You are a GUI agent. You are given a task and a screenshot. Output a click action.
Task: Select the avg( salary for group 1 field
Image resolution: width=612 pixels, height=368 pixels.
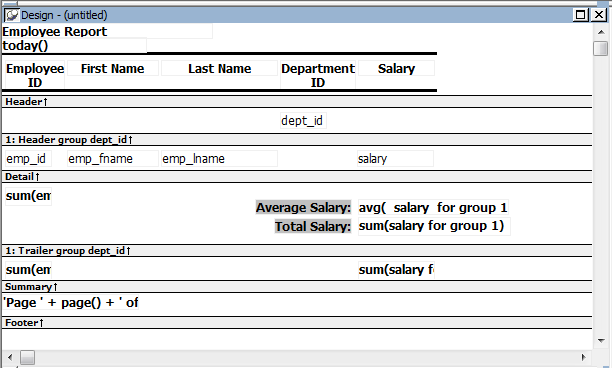click(433, 207)
